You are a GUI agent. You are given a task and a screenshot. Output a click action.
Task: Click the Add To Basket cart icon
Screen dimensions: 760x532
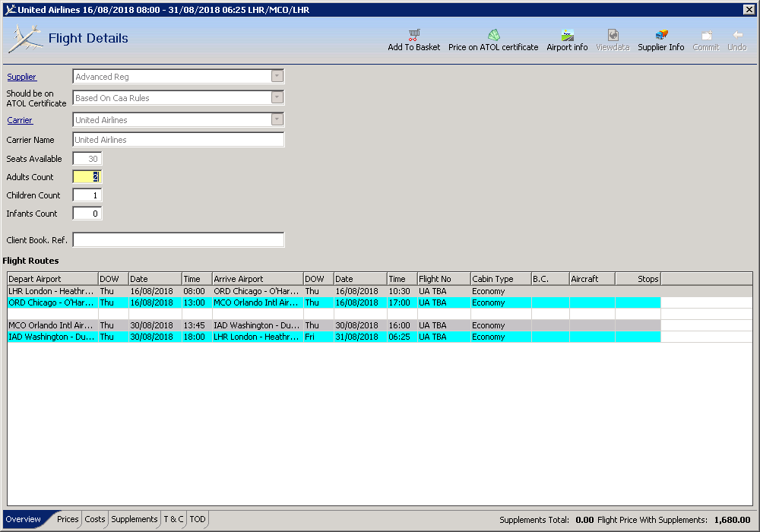(x=414, y=35)
